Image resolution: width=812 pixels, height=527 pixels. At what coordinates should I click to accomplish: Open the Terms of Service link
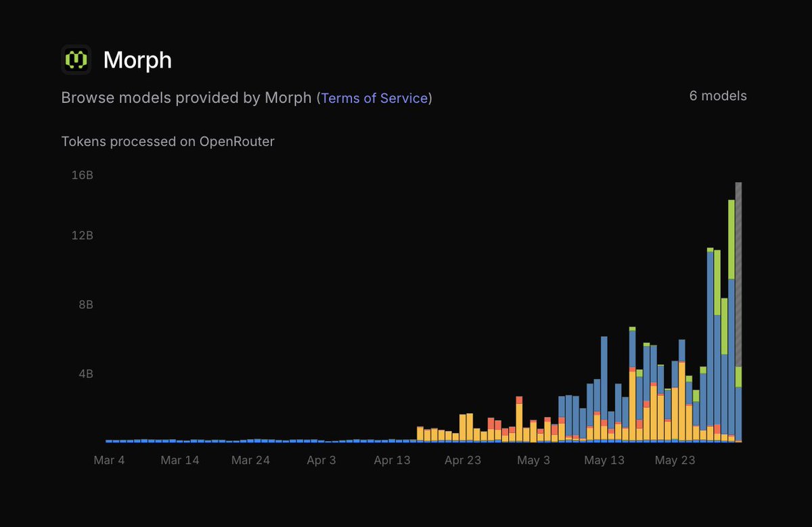click(x=374, y=98)
